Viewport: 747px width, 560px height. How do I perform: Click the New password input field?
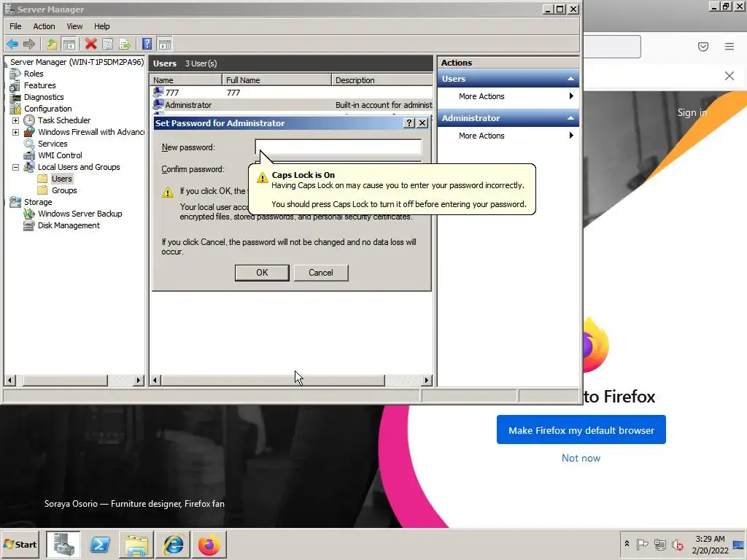point(338,147)
